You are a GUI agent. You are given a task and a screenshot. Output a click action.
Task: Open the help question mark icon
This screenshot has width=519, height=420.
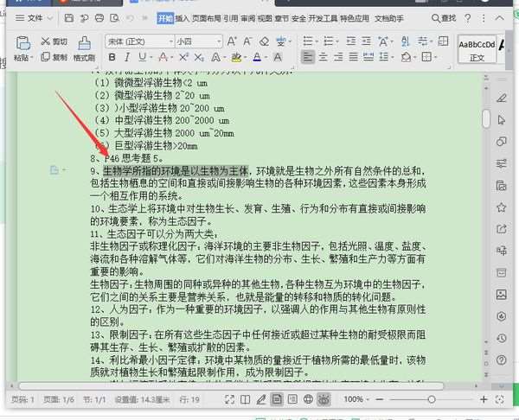[x=468, y=18]
